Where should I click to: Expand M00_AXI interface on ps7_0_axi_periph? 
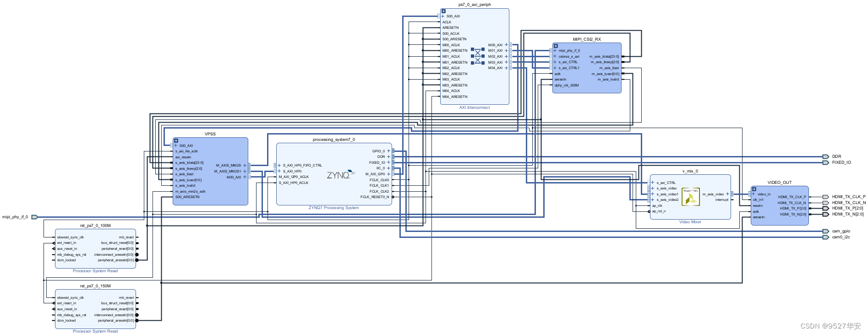[506, 45]
